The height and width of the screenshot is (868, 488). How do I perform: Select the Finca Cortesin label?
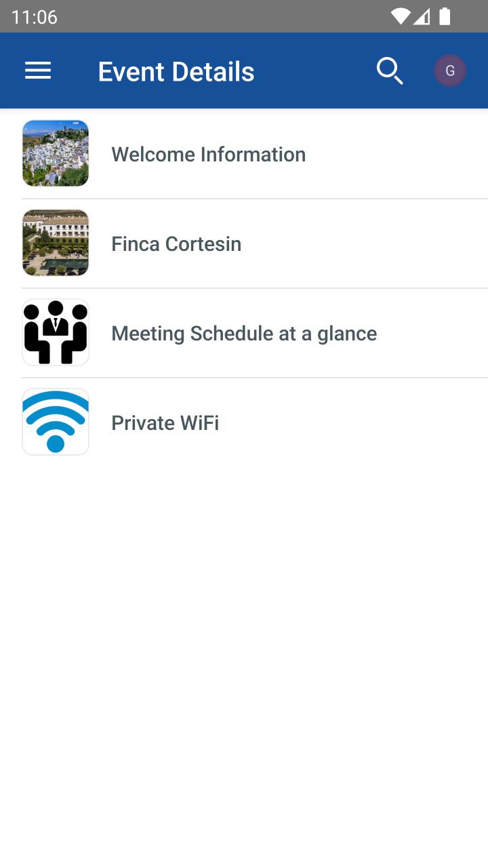point(176,244)
